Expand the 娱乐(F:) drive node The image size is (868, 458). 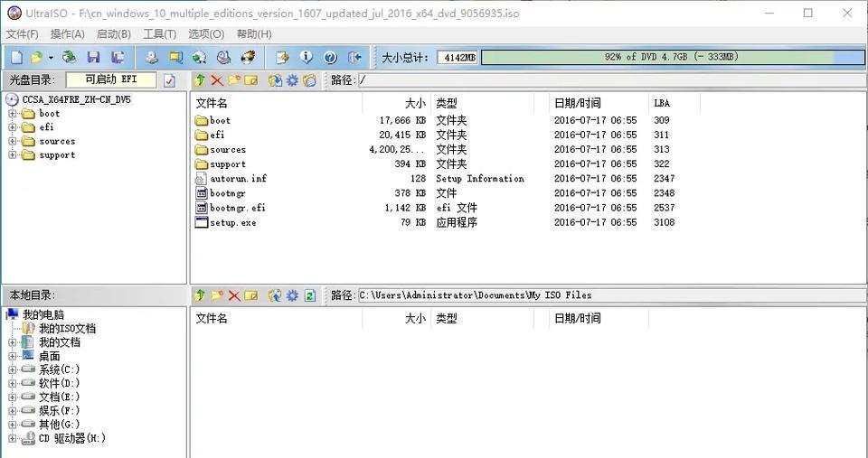[x=12, y=411]
